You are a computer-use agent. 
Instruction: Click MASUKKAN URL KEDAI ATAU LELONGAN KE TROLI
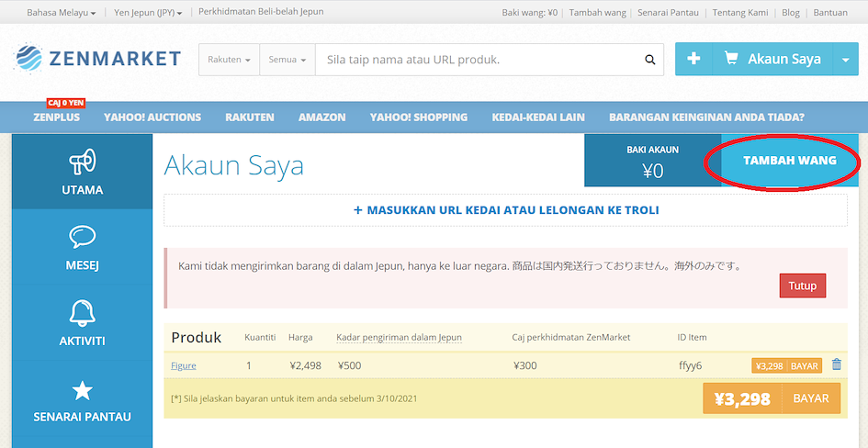pyautogui.click(x=505, y=210)
